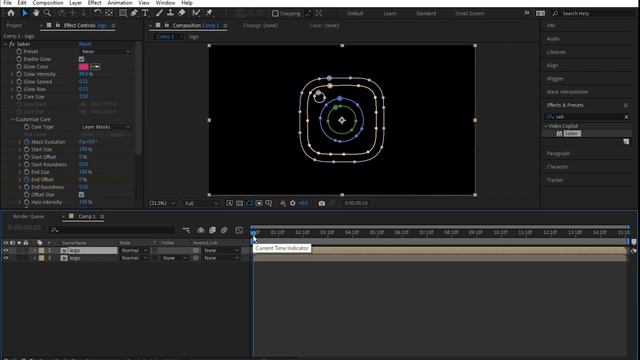
Task: Go to the Home screen icon
Action: tap(11, 13)
